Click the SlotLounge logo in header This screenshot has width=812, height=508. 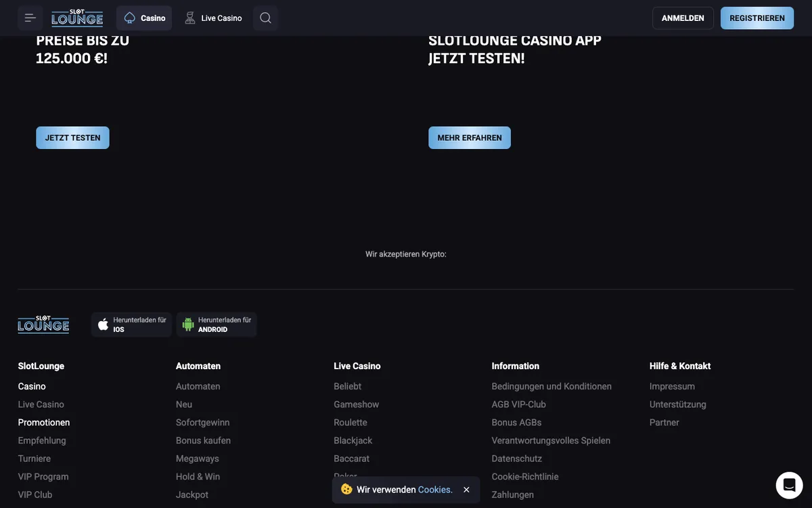[77, 18]
